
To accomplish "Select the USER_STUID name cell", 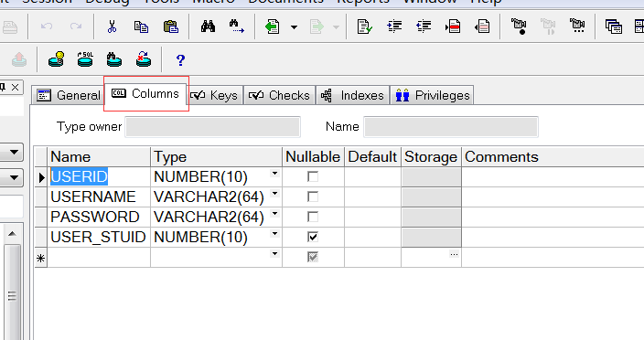I will pos(99,237).
